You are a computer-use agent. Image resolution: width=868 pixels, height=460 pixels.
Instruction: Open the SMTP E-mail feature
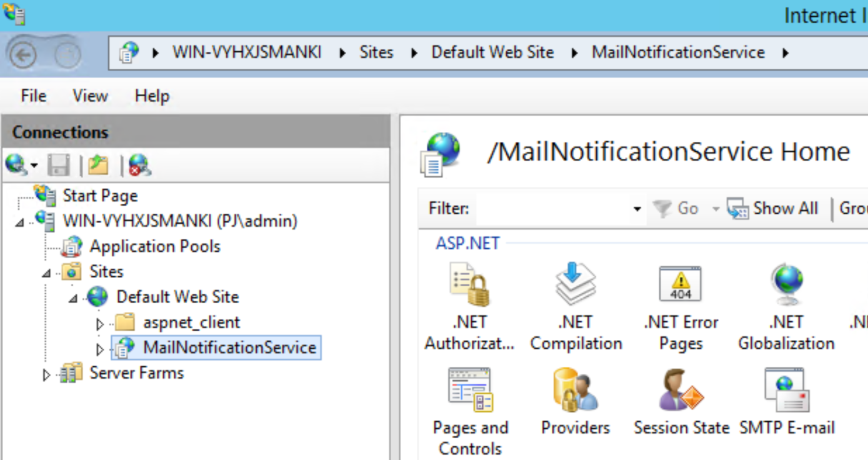click(x=787, y=402)
